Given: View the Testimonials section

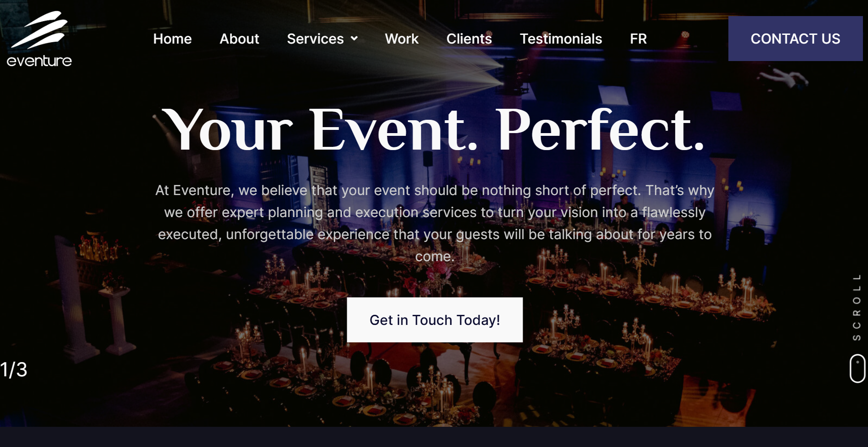Looking at the screenshot, I should (561, 39).
